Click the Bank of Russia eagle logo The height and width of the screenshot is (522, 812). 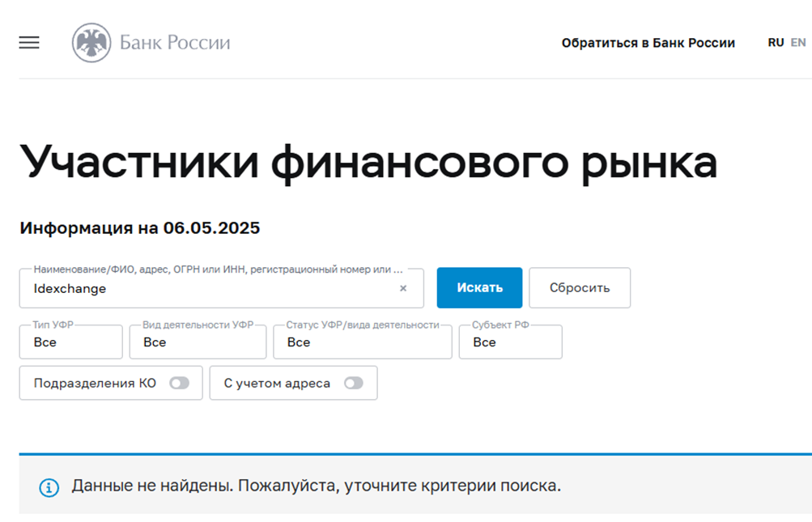coord(91,42)
